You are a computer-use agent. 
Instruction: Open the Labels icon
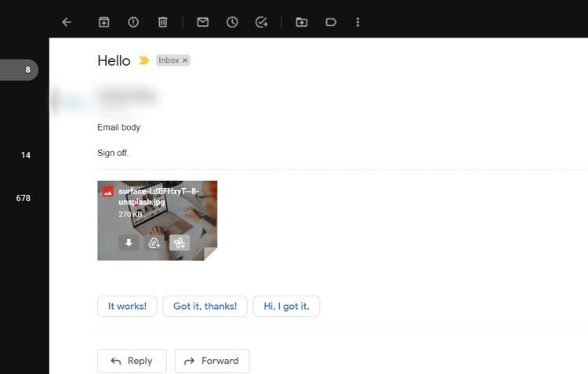coord(331,22)
